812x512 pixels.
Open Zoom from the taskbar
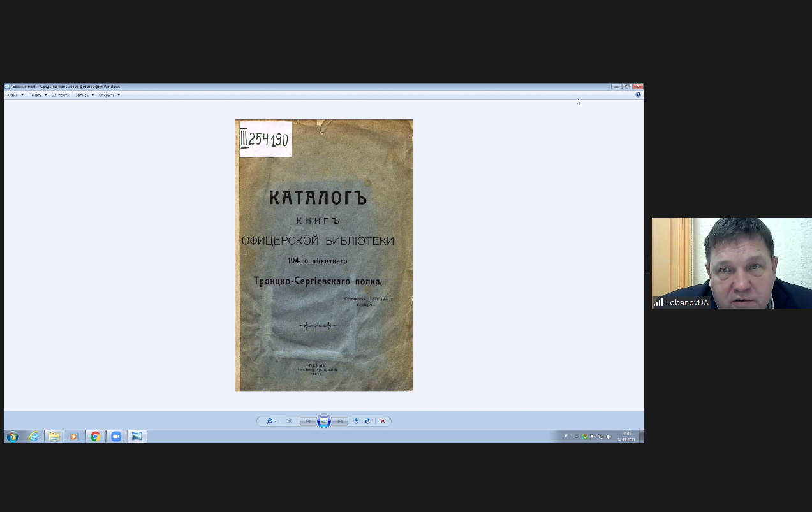[x=116, y=437]
